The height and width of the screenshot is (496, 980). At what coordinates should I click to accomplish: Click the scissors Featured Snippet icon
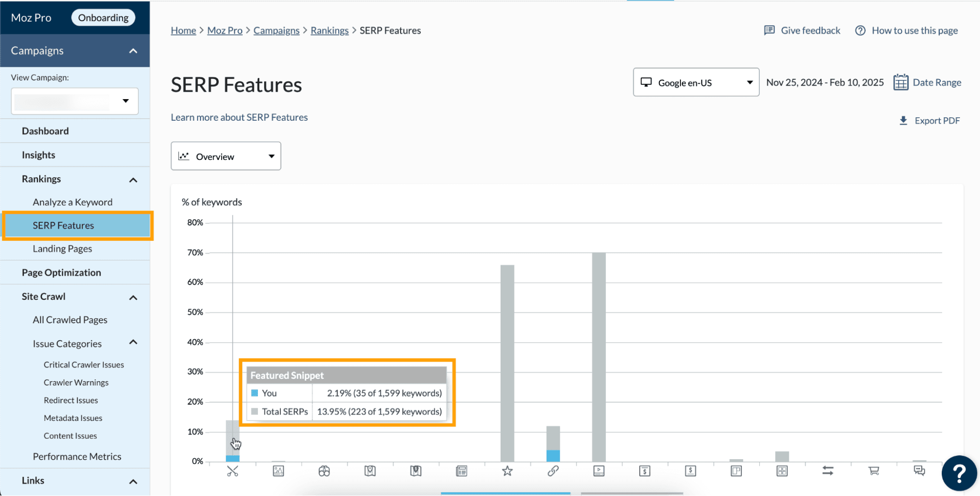click(x=232, y=471)
